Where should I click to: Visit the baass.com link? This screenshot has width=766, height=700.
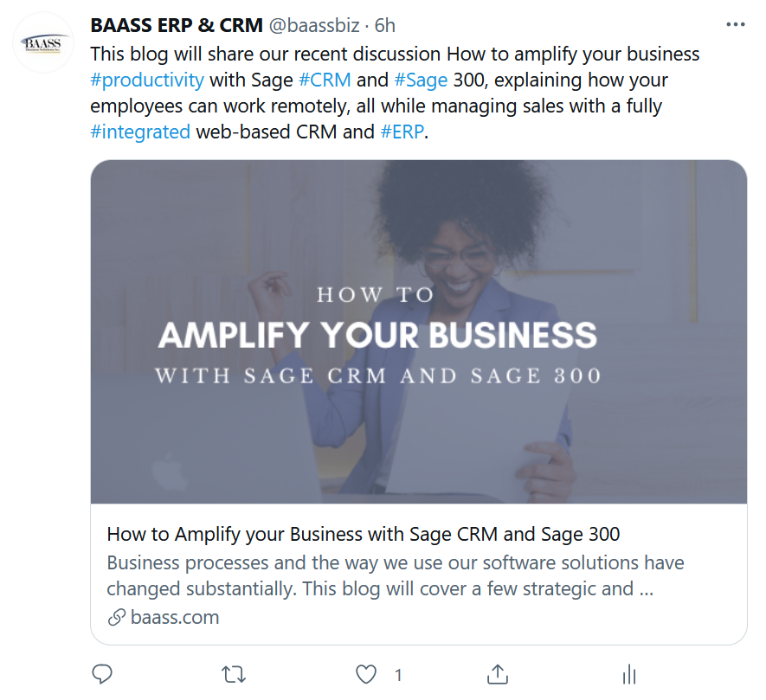pos(175,617)
